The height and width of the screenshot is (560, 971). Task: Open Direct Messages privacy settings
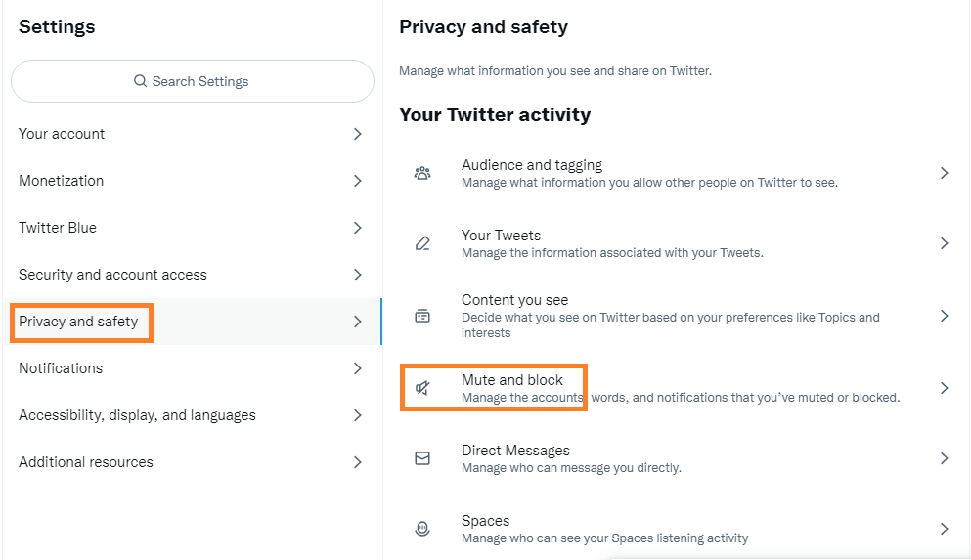coord(677,458)
